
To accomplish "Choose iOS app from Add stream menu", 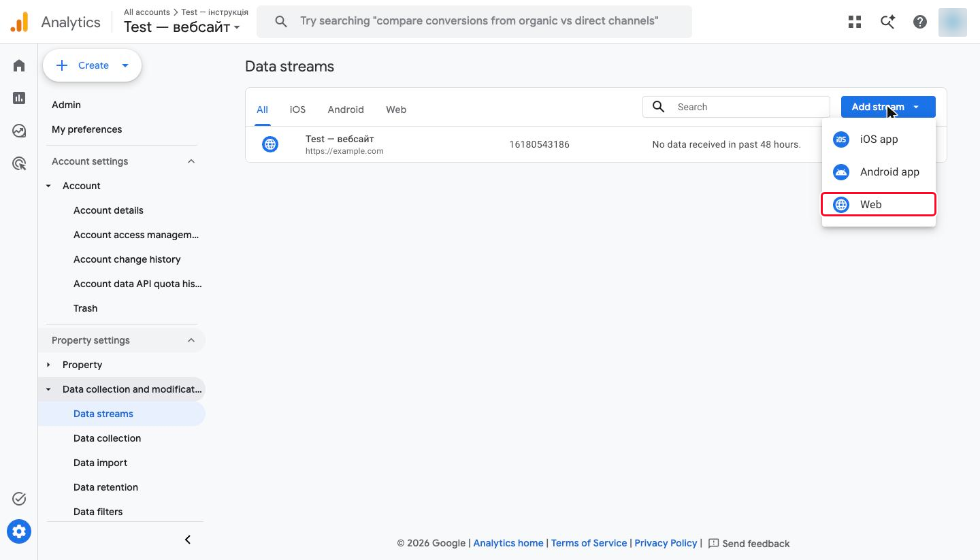I will (x=879, y=139).
